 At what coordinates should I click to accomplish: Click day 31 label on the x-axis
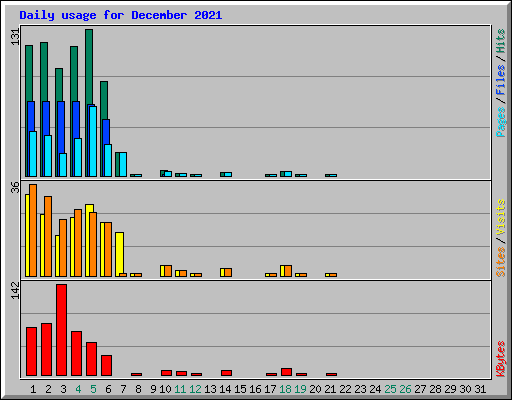click(480, 389)
